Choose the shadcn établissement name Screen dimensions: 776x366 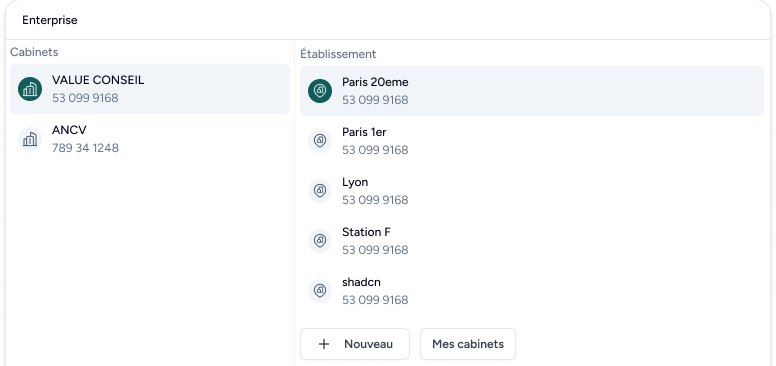click(361, 282)
